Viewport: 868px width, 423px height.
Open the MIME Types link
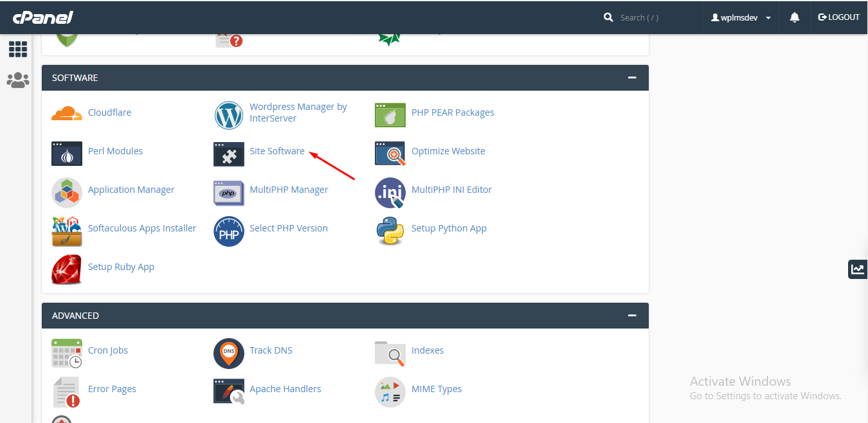click(437, 389)
